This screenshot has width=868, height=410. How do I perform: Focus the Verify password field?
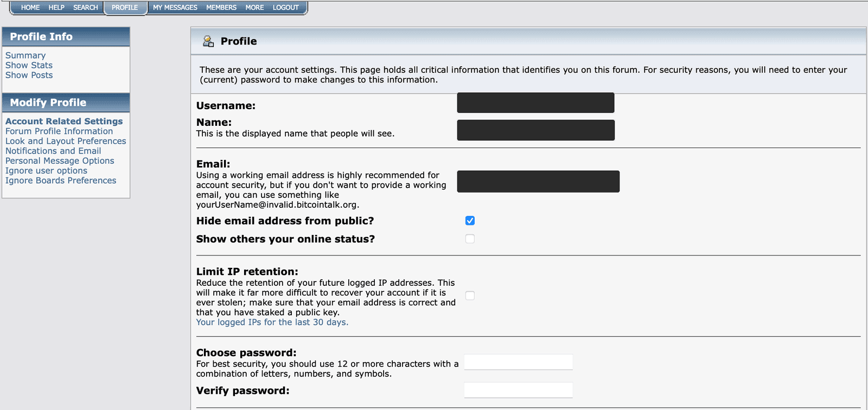click(519, 390)
